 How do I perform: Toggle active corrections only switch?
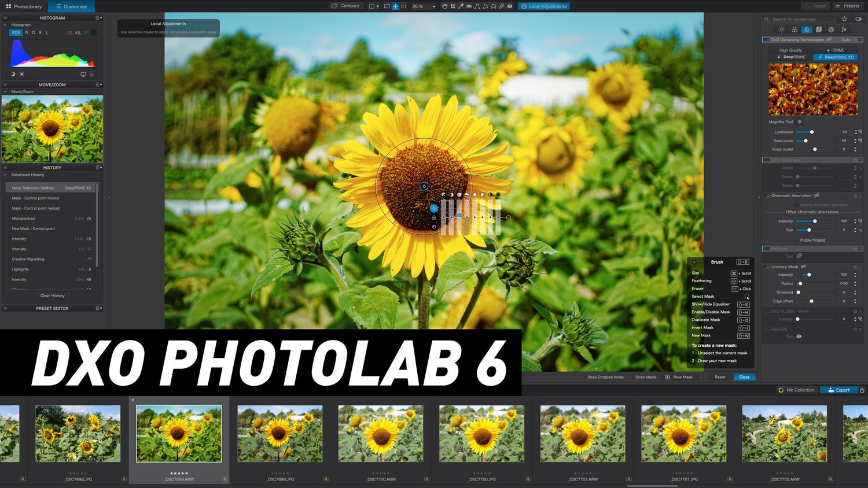pyautogui.click(x=859, y=19)
